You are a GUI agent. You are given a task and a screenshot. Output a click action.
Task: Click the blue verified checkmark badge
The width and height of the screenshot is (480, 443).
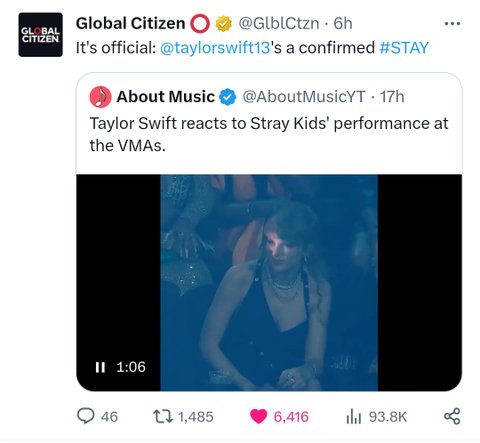(x=228, y=97)
